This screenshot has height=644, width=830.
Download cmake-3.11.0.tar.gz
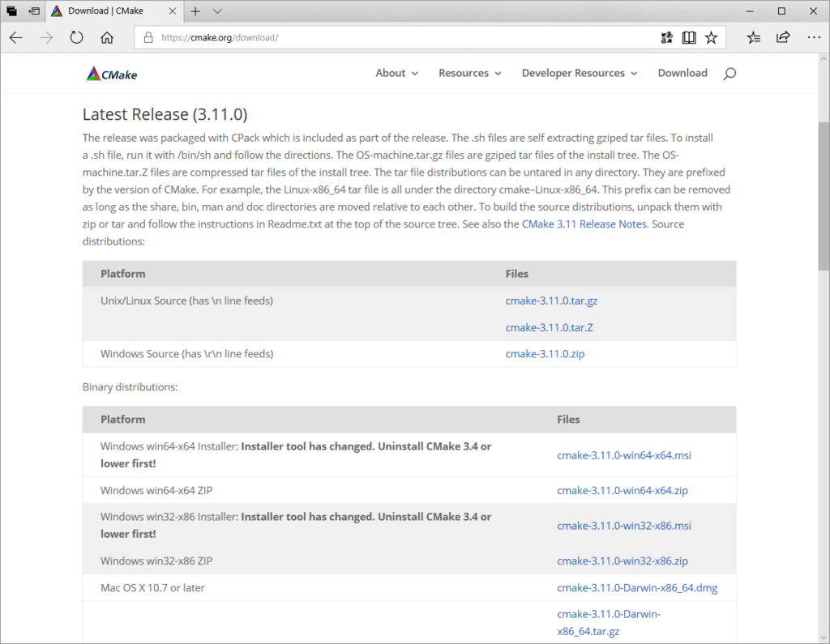pos(551,301)
